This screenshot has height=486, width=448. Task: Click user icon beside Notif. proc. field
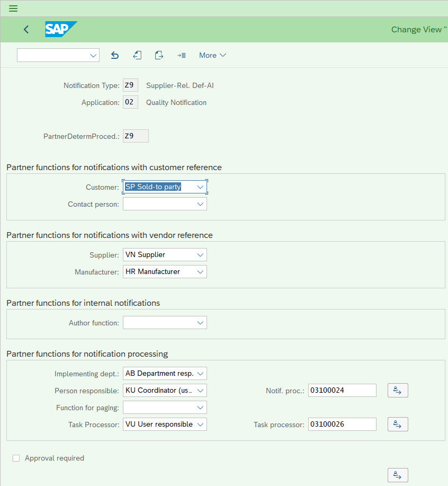398,390
